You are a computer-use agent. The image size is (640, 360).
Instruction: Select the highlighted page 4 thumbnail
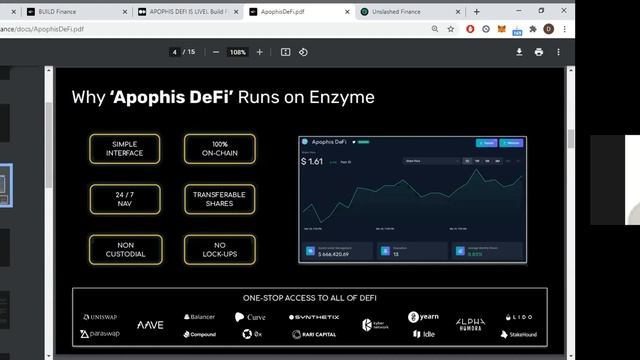[6, 186]
